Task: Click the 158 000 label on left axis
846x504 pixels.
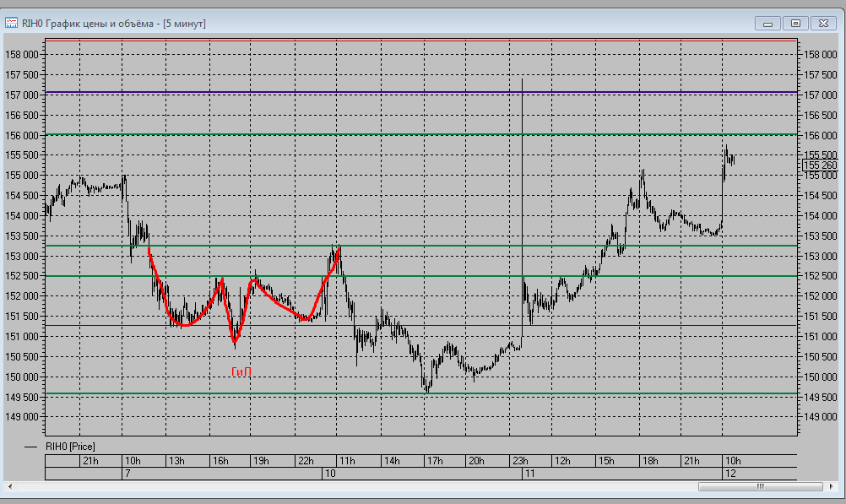Action: coord(22,55)
